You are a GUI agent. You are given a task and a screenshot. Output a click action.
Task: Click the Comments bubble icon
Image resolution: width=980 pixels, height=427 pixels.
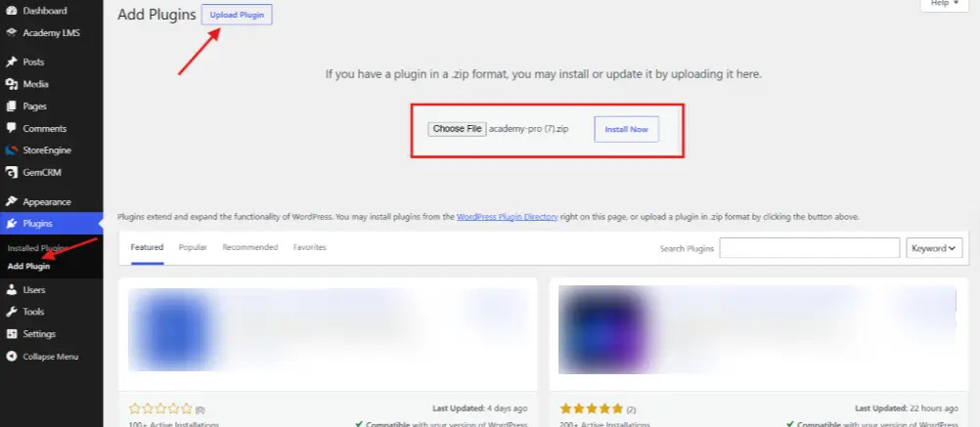(x=11, y=128)
